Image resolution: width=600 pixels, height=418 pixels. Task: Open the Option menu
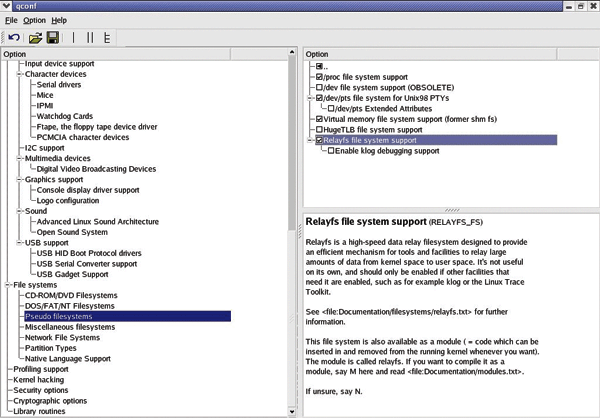(x=34, y=20)
